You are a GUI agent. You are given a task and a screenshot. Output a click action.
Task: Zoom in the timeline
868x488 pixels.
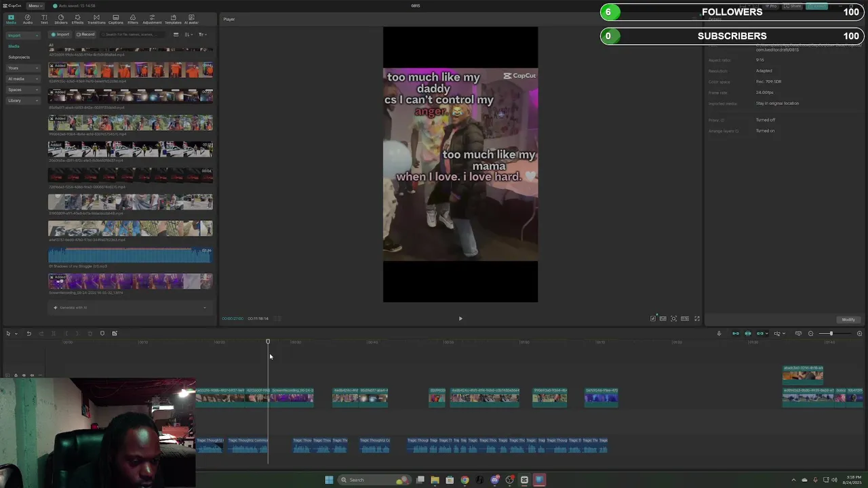pos(859,333)
